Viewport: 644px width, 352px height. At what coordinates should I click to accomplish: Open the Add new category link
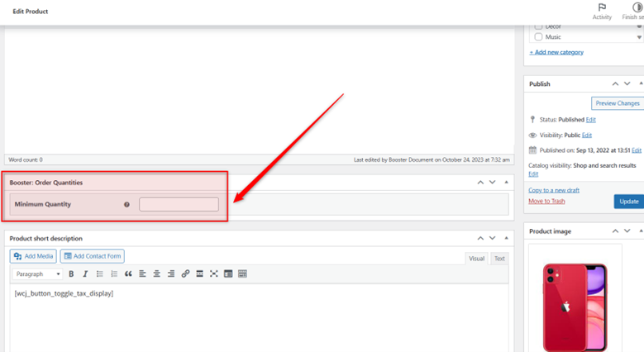556,52
